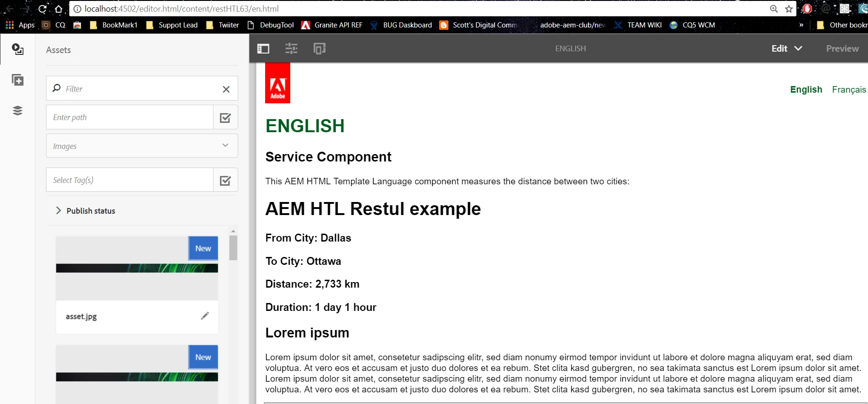
Task: Select English language link
Action: 806,89
